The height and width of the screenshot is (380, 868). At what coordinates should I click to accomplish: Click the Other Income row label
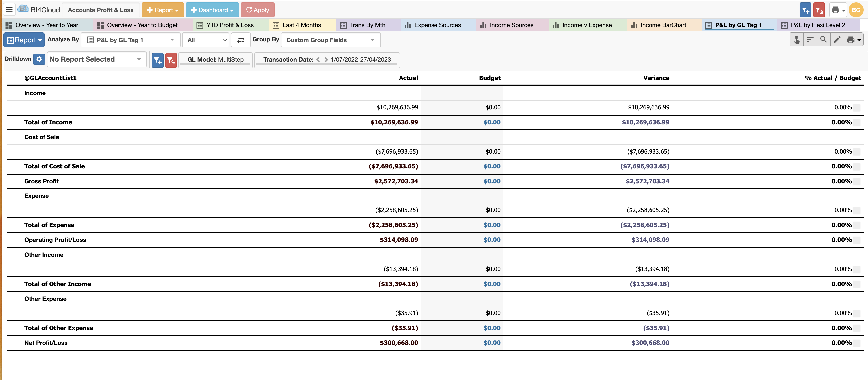point(44,255)
